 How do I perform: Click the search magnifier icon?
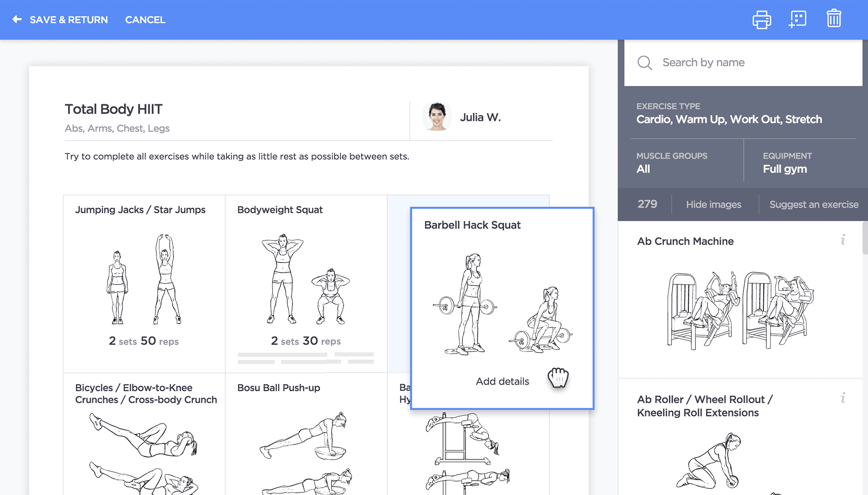click(x=643, y=63)
